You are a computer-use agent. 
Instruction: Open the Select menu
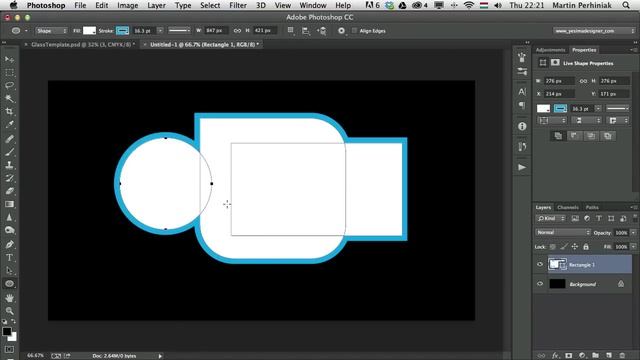coord(210,5)
